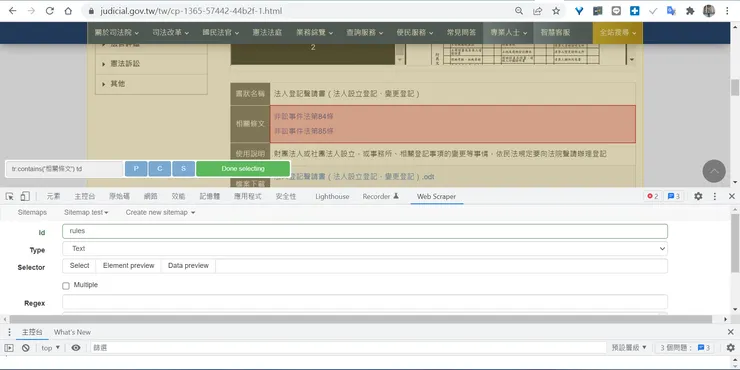Click the blue issues count badge in DevTools tab bar

[x=674, y=196]
